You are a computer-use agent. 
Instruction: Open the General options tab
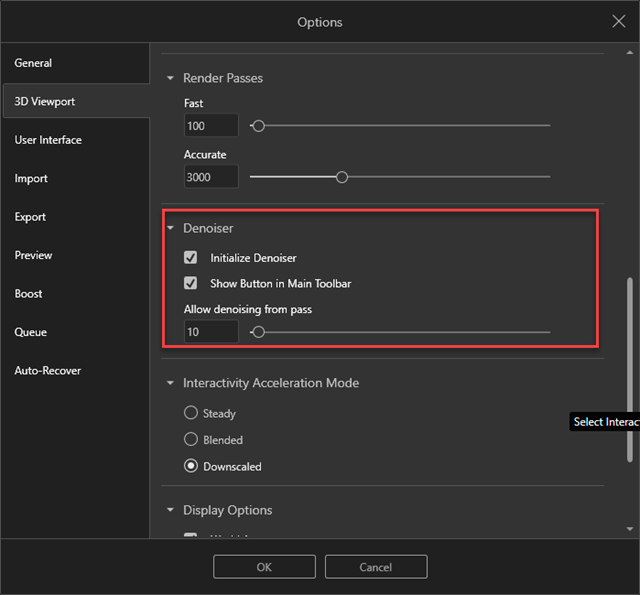point(33,63)
